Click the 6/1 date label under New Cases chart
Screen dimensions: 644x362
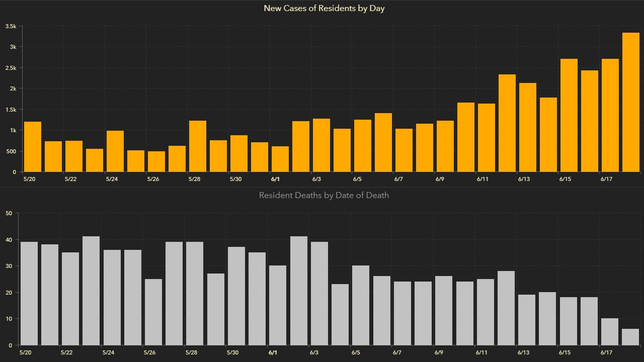pos(275,179)
